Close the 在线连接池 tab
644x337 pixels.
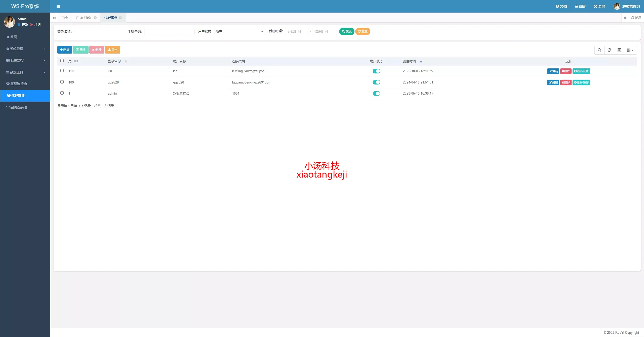[x=95, y=18]
